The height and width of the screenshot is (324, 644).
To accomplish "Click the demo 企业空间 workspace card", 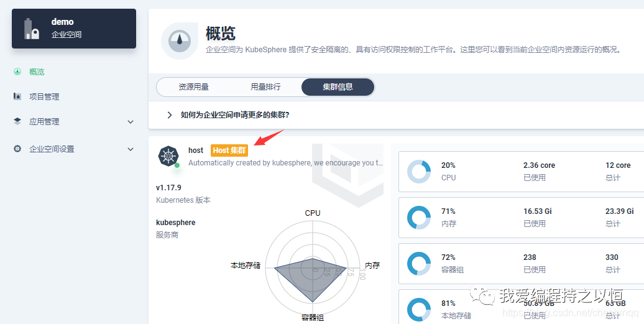I will click(x=74, y=29).
